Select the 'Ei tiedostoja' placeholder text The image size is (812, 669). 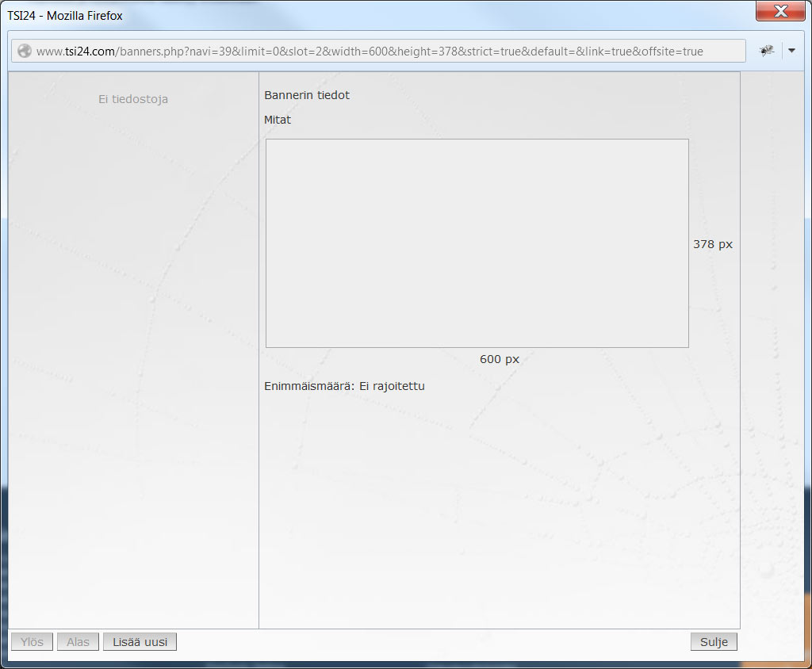click(x=133, y=99)
